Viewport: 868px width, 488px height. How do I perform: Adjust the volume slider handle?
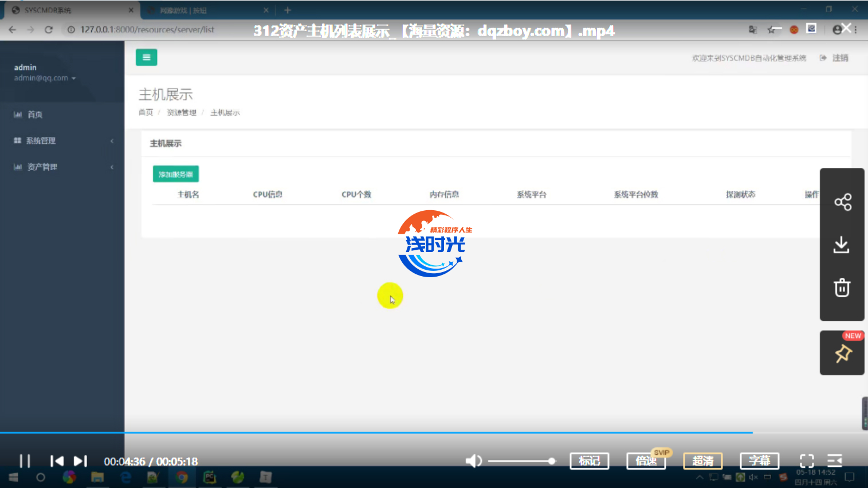[x=551, y=461]
